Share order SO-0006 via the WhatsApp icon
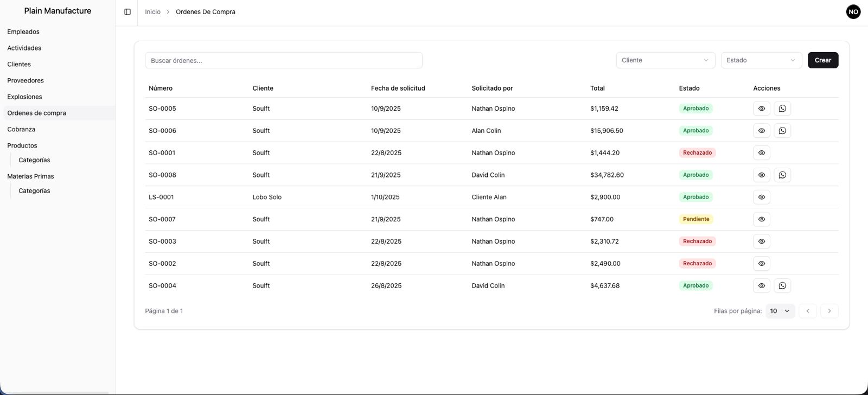This screenshot has height=395, width=868. point(782,130)
